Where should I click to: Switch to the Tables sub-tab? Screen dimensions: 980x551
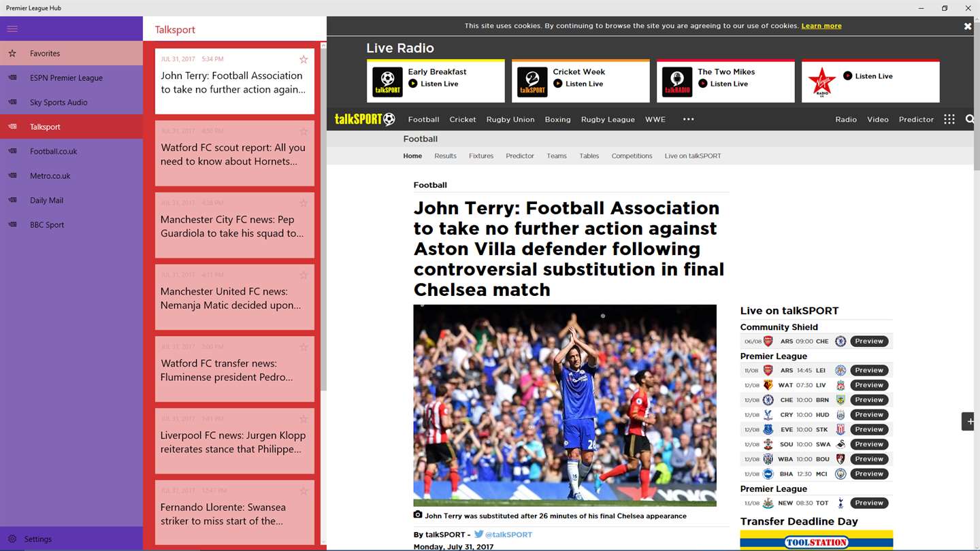tap(589, 156)
